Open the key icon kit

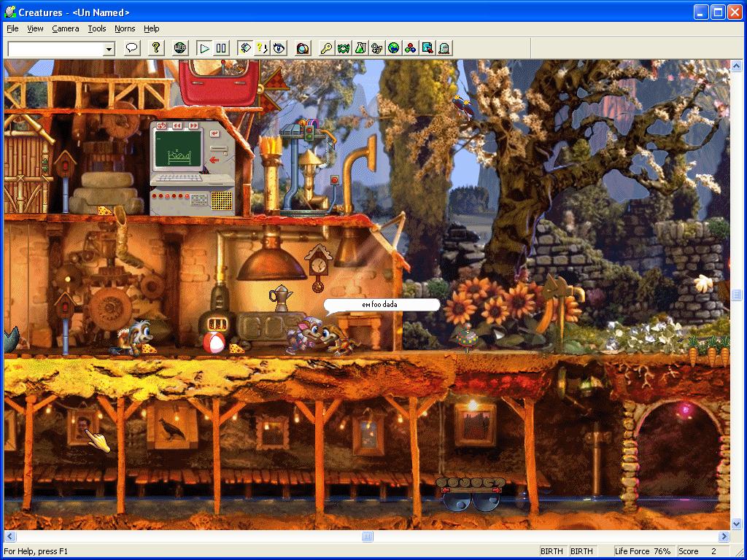(x=327, y=48)
